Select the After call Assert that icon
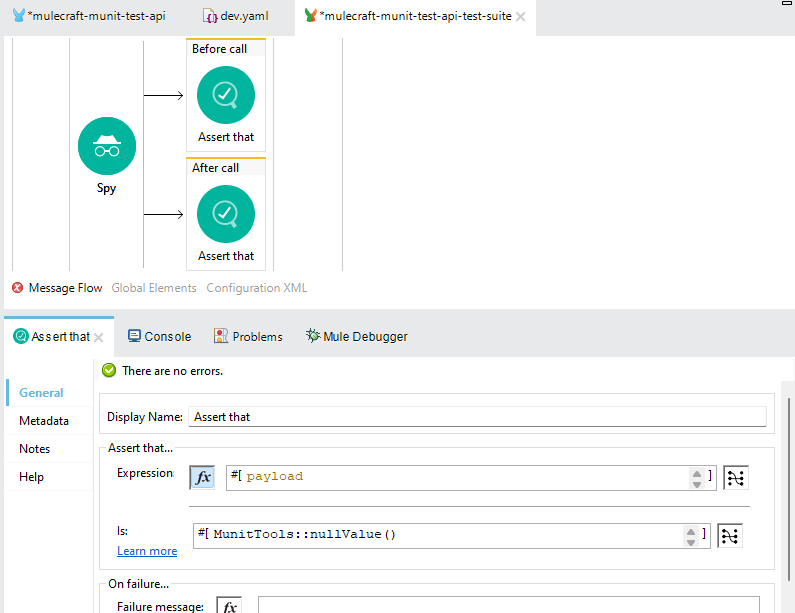Viewport: 795px width, 613px height. point(226,214)
